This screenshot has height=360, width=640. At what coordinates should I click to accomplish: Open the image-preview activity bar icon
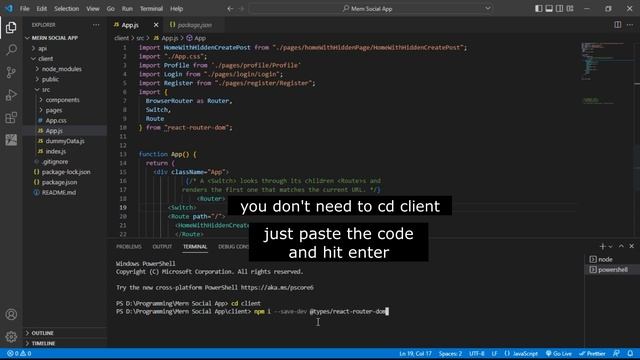(x=11, y=140)
